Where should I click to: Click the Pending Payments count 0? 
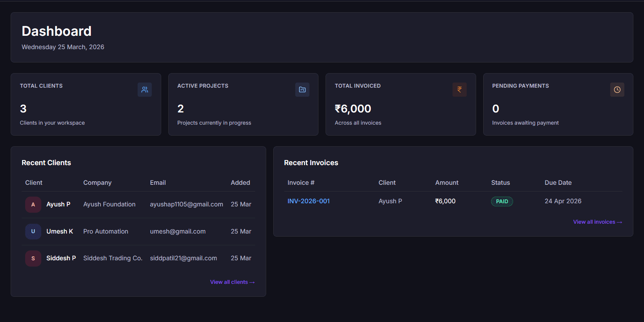496,109
